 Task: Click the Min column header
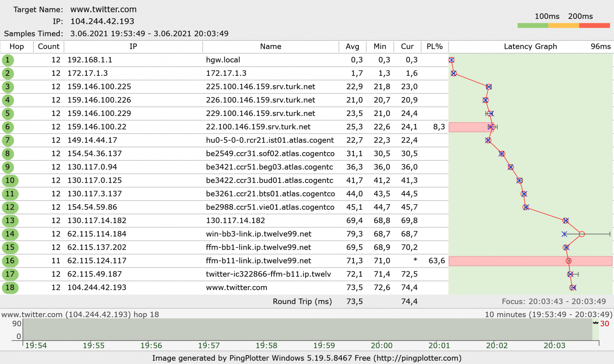click(x=380, y=47)
